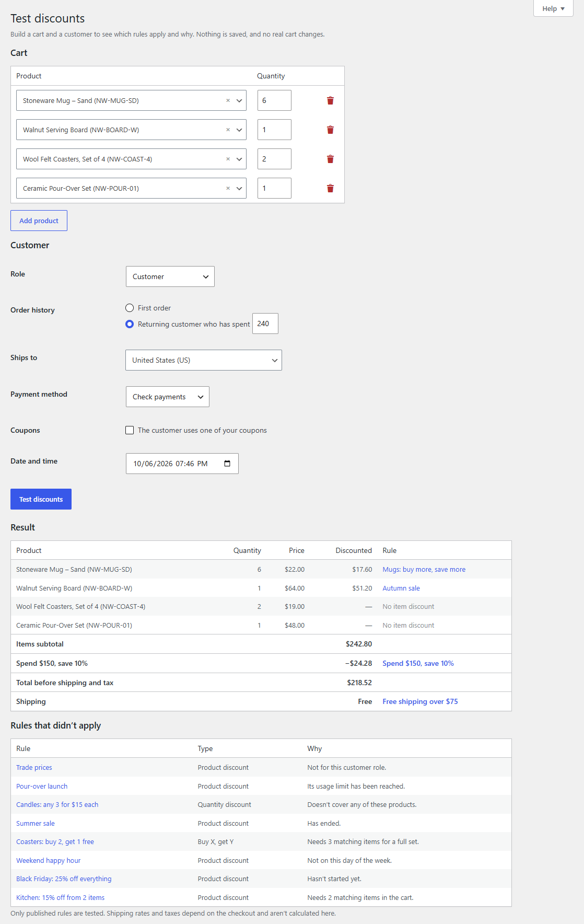Delete the Walnut Serving Board cart row
584x924 pixels.
pyautogui.click(x=330, y=130)
